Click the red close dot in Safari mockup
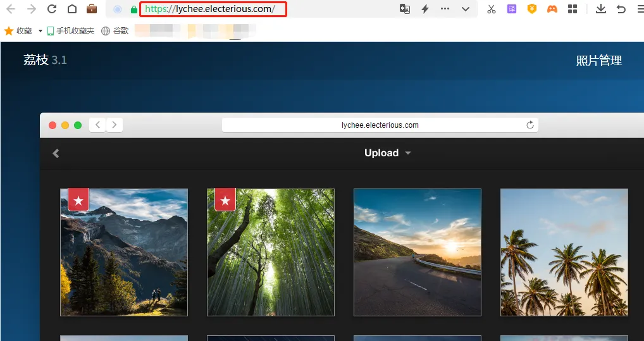This screenshot has height=341, width=644. (x=53, y=125)
